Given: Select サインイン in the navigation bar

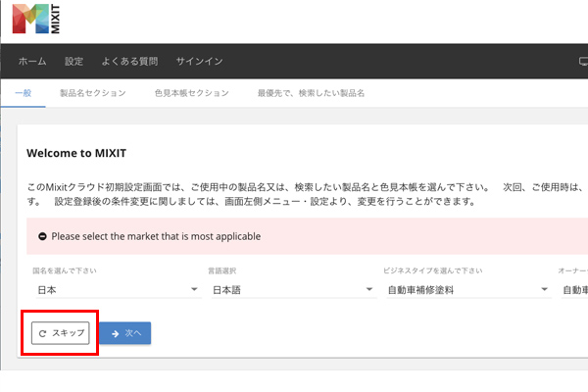Looking at the screenshot, I should tap(200, 61).
